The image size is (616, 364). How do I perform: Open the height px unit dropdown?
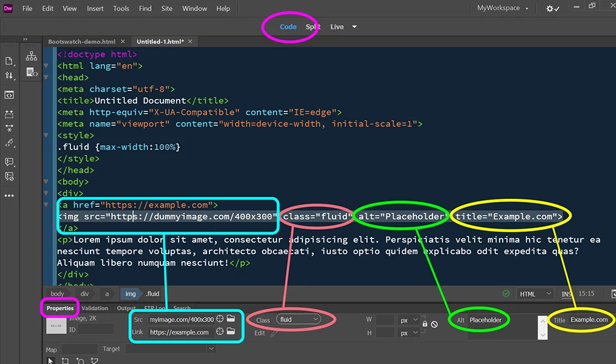pyautogui.click(x=409, y=333)
